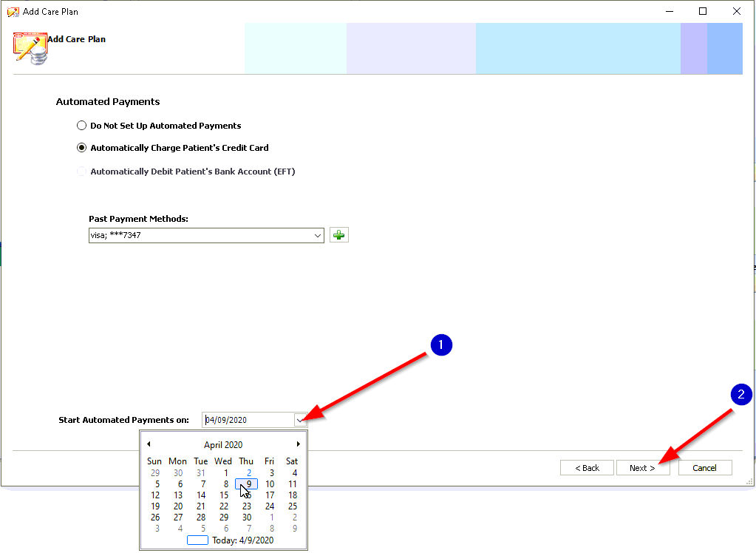The height and width of the screenshot is (553, 756).
Task: Close the Add Care Plan window
Action: click(736, 11)
